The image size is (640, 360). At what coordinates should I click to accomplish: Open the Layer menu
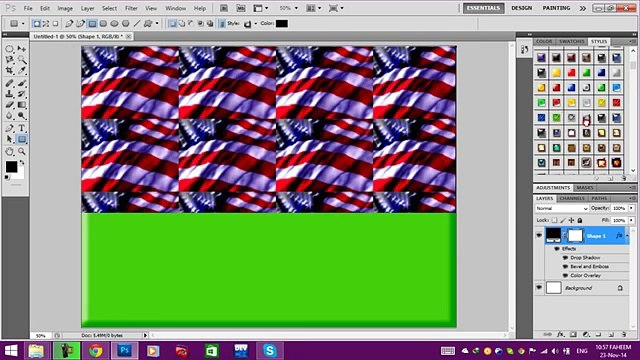pyautogui.click(x=87, y=8)
